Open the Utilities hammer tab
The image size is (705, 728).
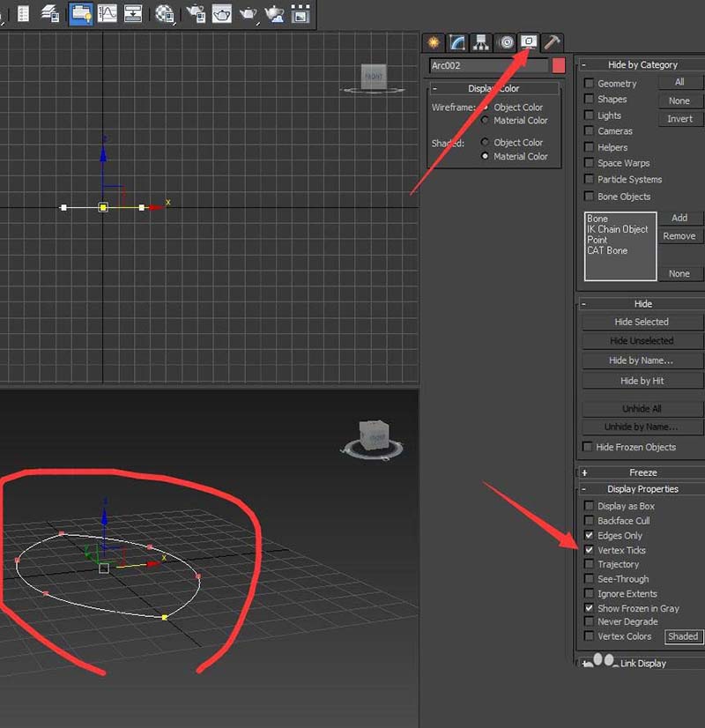[x=552, y=42]
